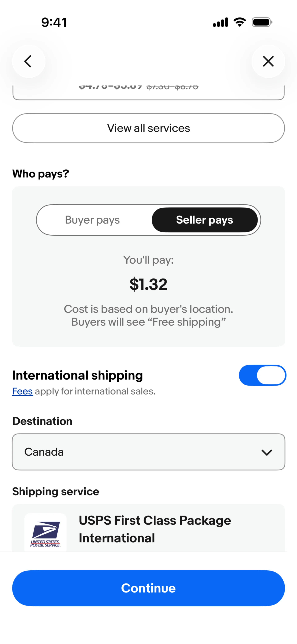
Task: Click the Destination dropdown chevron arrow
Action: [267, 452]
